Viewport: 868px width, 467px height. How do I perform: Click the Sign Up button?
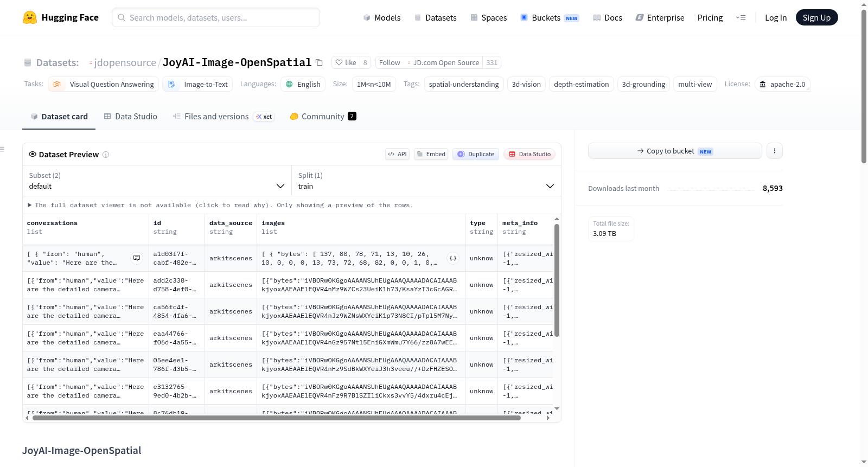click(x=816, y=17)
